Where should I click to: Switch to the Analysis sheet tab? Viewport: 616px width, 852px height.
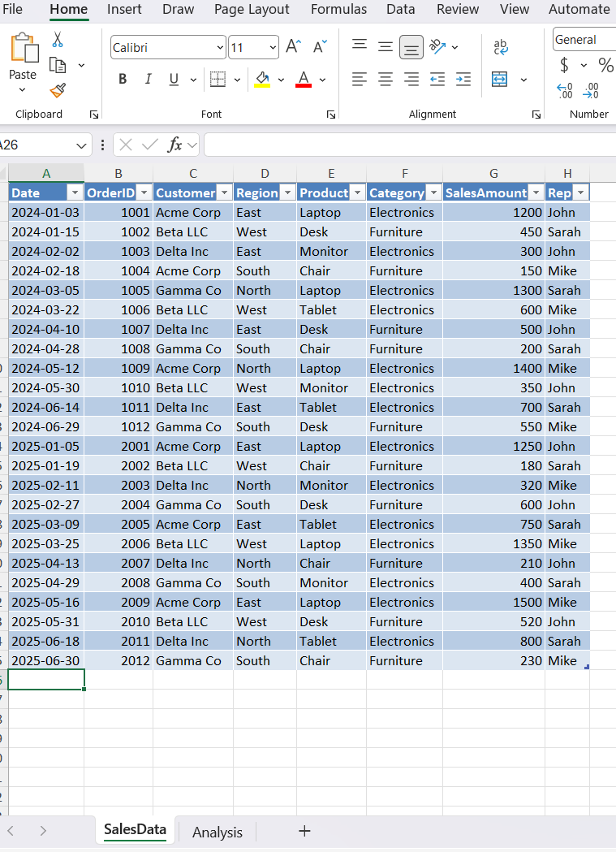pyautogui.click(x=217, y=832)
